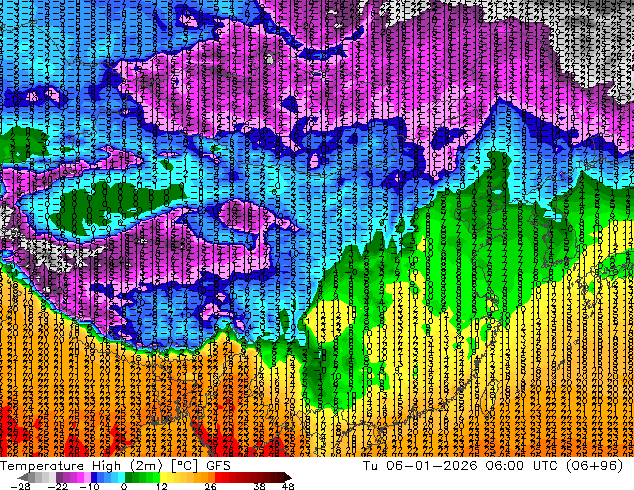Click the 'Tu 06-01-2026 06:00 UTC (06+96)' timestamp
634x490 pixels.
coord(493,466)
